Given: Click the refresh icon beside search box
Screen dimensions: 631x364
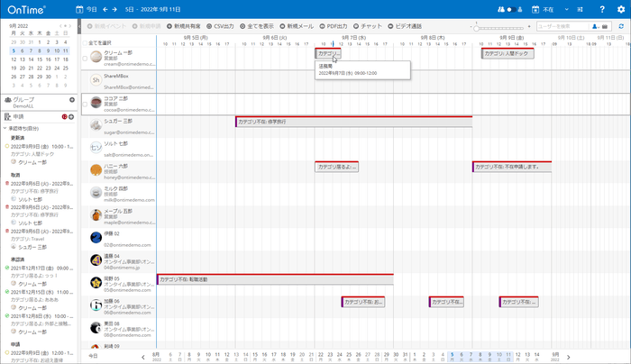Looking at the screenshot, I should coord(620,26).
